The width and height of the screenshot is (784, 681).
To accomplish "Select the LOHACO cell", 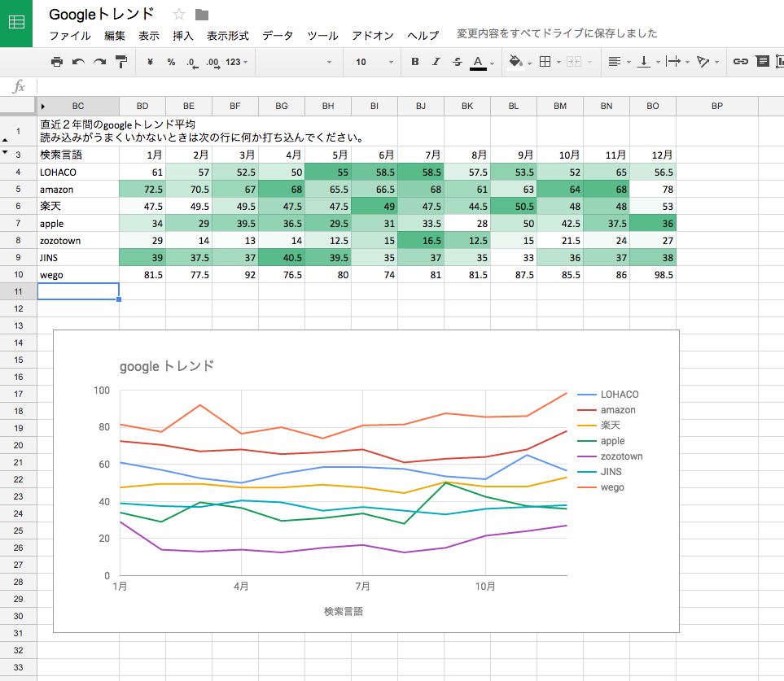I will click(78, 172).
